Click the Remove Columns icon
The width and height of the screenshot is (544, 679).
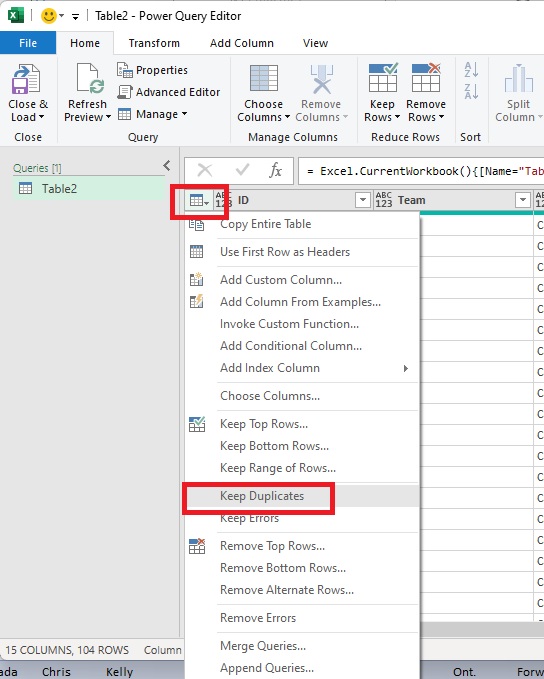coord(321,79)
